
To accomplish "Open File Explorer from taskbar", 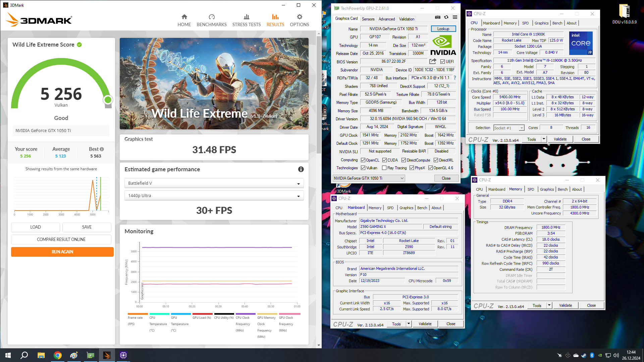I will coord(41,355).
